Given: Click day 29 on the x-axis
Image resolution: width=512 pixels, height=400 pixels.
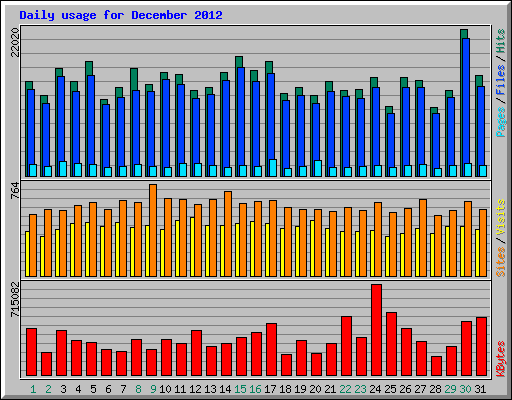Looking at the screenshot, I should [x=450, y=389].
